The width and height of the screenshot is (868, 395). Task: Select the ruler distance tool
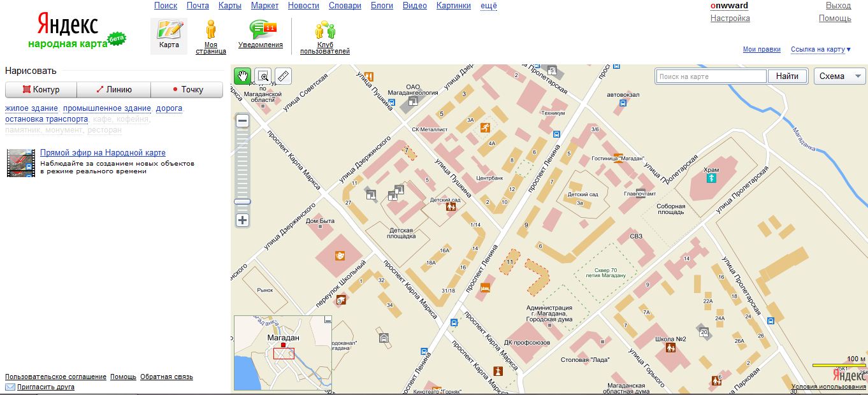[284, 76]
